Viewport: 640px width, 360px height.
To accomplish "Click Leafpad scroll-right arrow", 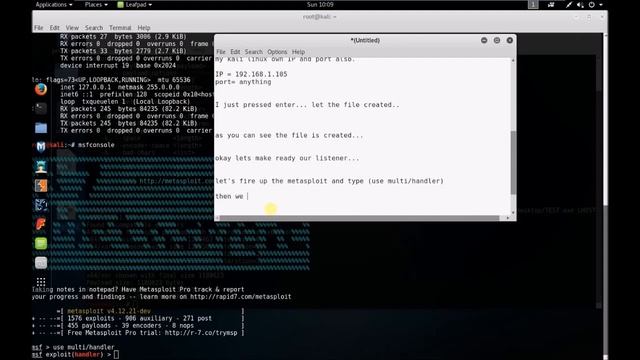I will (508, 218).
